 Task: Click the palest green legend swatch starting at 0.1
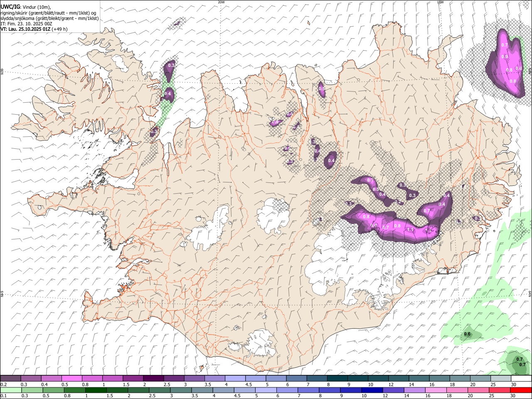[11, 390]
